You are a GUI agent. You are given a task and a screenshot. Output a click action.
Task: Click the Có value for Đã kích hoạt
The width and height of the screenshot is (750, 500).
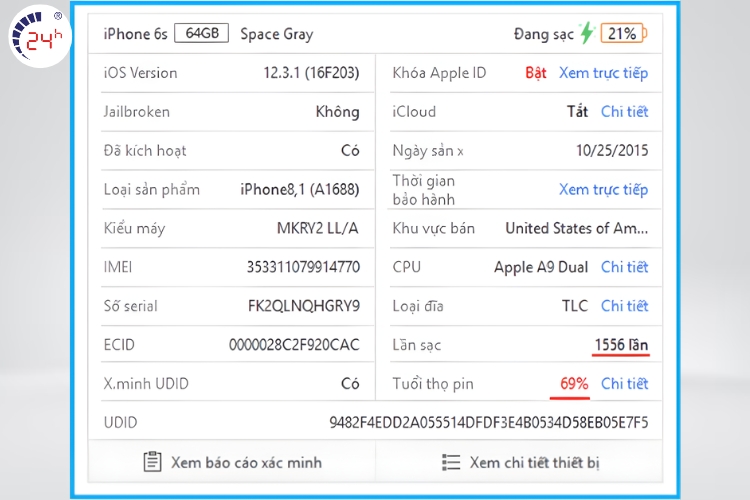click(350, 151)
